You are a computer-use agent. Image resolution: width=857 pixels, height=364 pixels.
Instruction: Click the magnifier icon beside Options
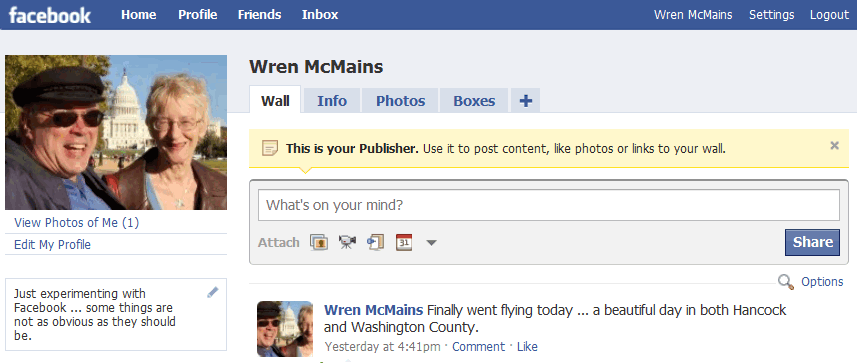pyautogui.click(x=785, y=282)
